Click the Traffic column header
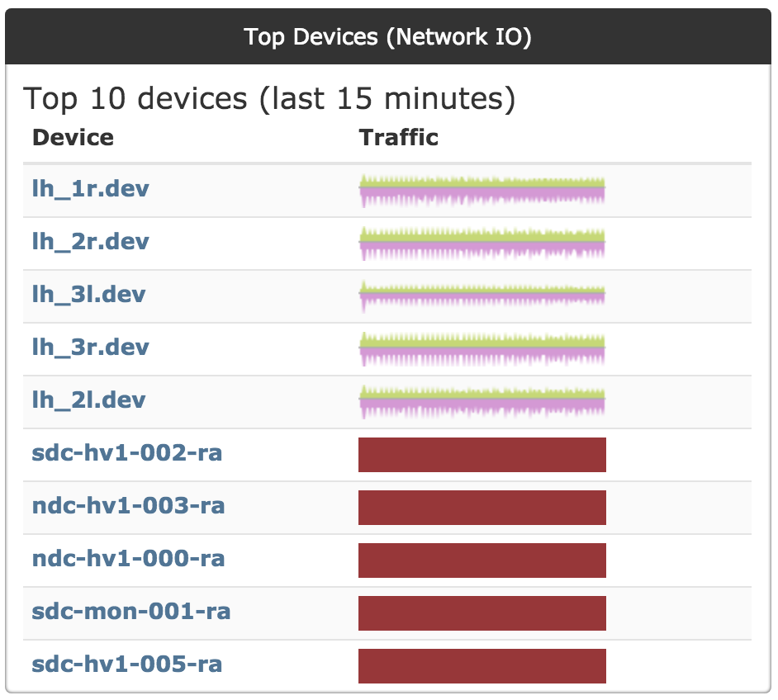 399,137
